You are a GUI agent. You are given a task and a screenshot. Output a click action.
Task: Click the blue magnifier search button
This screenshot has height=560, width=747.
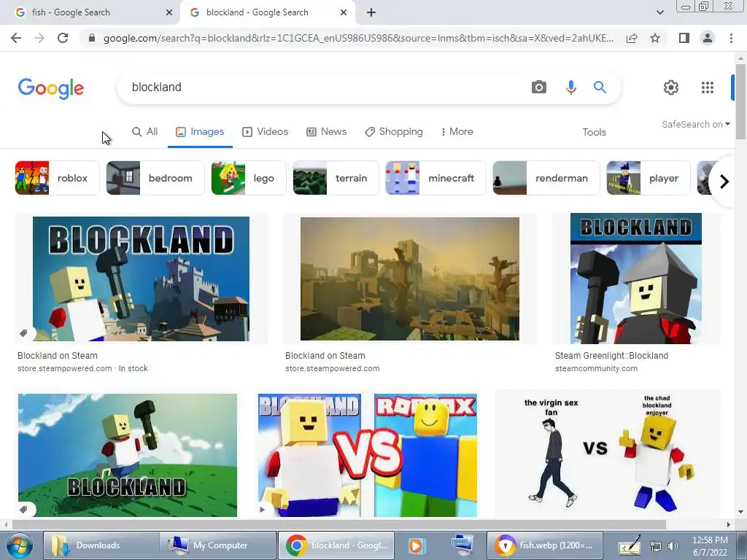[600, 87]
